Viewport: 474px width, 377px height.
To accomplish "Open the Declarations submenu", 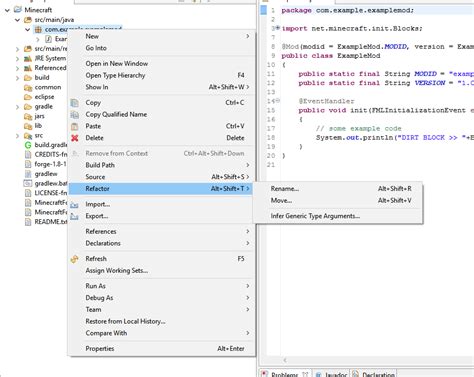I will tap(162, 243).
